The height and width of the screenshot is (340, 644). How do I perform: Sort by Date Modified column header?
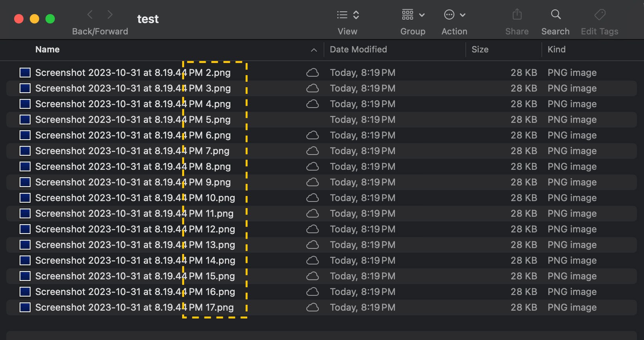(358, 49)
